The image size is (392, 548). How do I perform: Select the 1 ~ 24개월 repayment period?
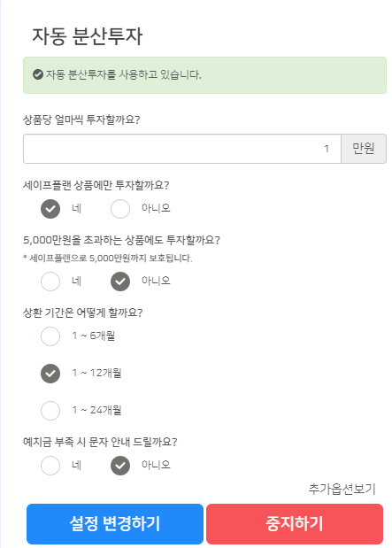coord(50,410)
